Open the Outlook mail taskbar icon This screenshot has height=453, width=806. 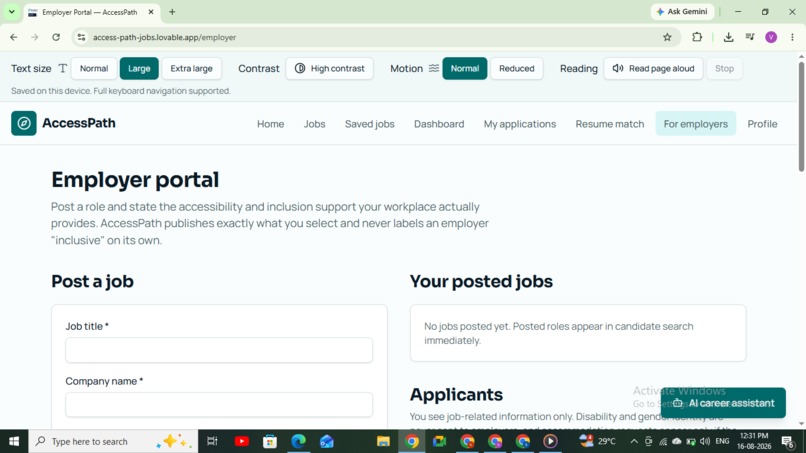326,441
